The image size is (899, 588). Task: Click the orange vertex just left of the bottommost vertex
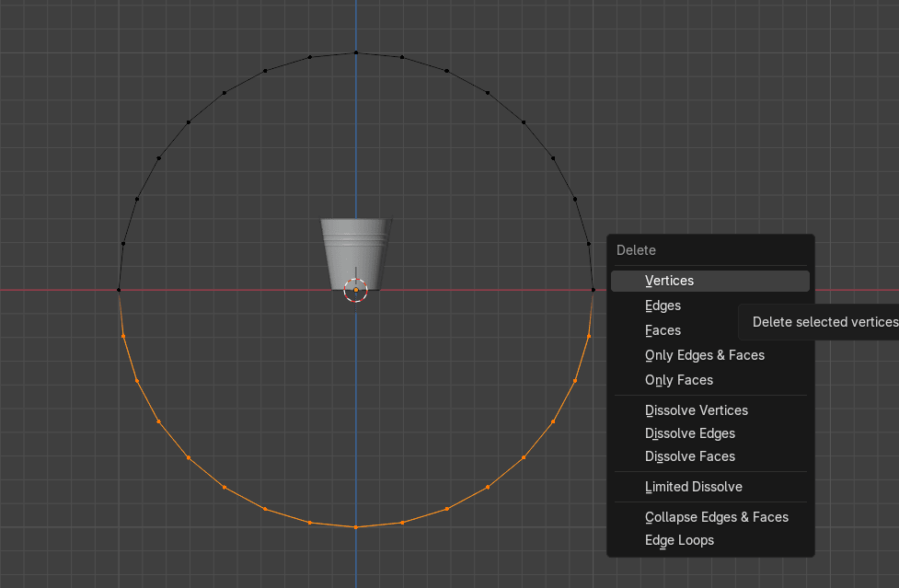click(310, 523)
